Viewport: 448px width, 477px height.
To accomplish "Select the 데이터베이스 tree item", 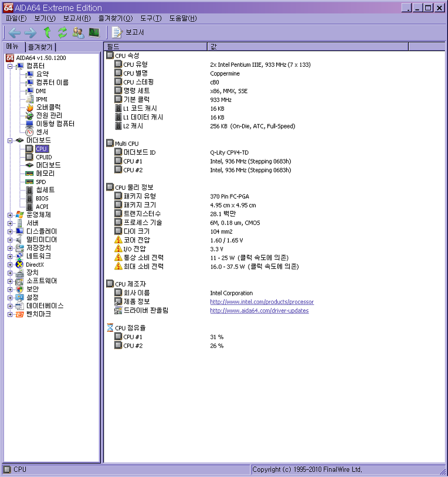I will [45, 306].
